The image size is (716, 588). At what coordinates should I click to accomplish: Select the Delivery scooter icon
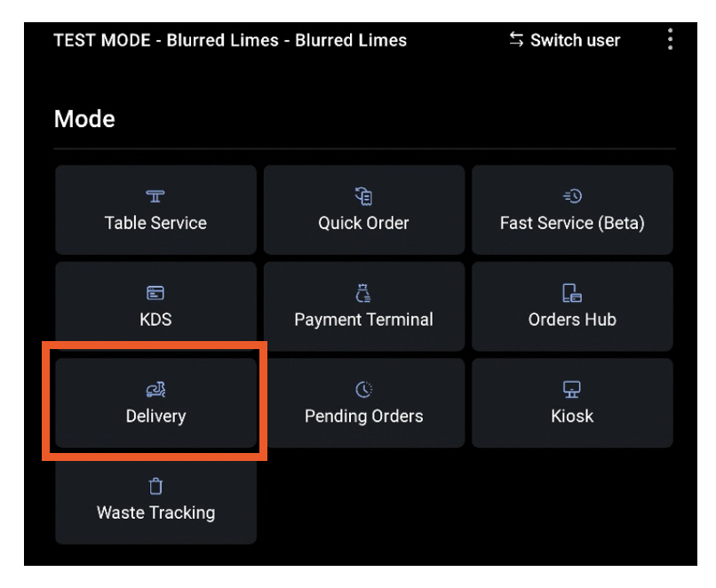[155, 388]
